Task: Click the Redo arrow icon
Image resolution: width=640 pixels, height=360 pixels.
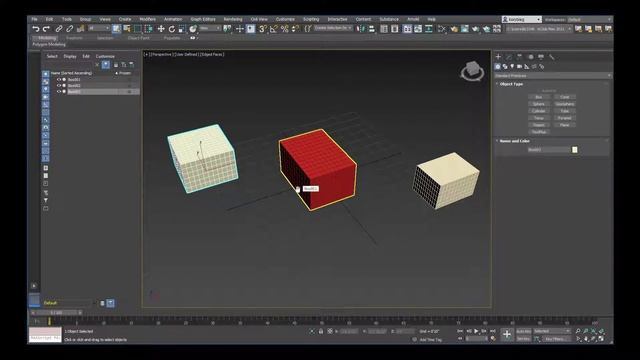Action: 46,29
